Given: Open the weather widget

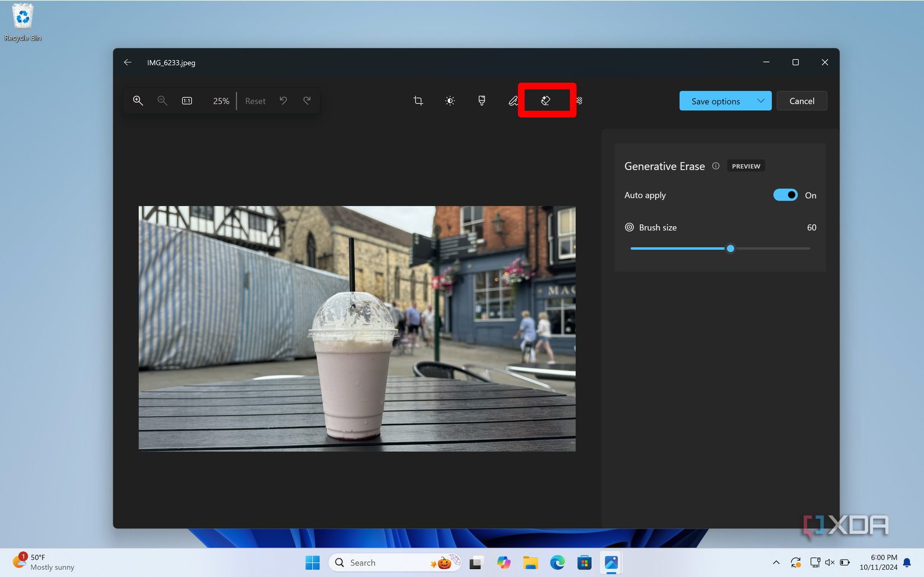Looking at the screenshot, I should point(44,562).
